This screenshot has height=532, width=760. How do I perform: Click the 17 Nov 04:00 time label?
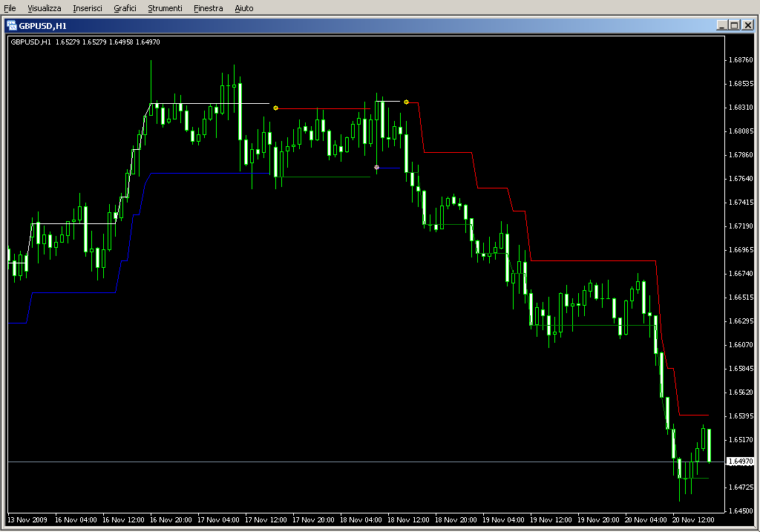click(x=218, y=520)
